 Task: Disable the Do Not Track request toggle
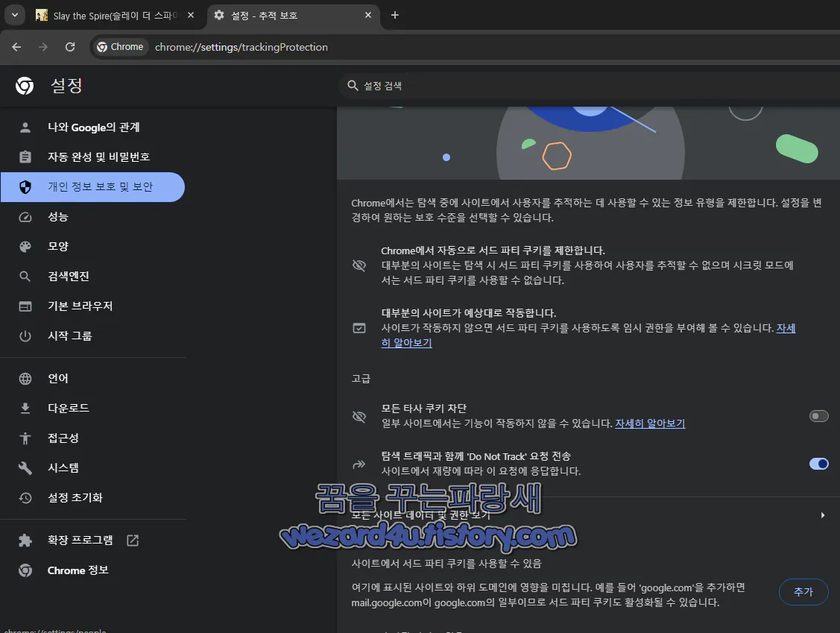(818, 464)
